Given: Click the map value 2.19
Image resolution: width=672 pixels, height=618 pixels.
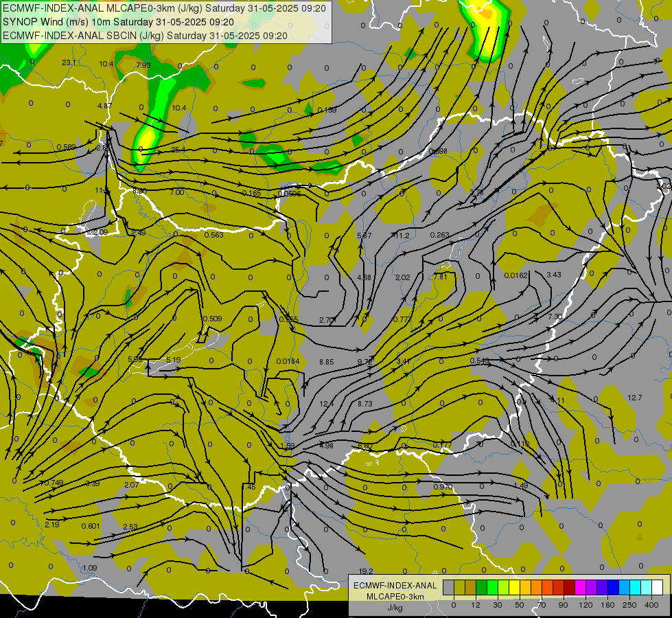Looking at the screenshot, I should click(52, 525).
